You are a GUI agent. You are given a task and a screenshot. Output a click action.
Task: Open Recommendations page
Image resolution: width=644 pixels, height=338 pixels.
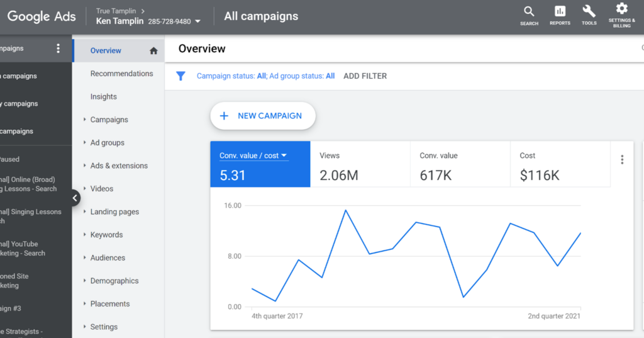click(121, 74)
